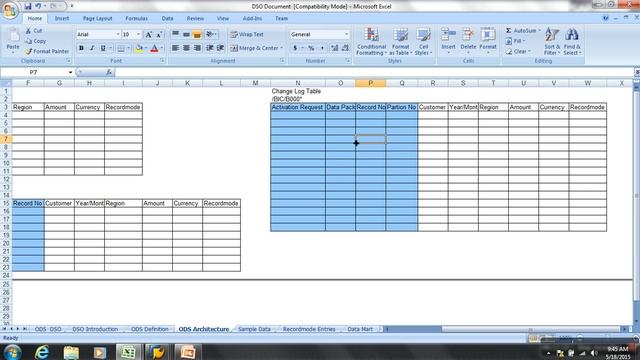Select the Activation Request header cell

click(298, 107)
